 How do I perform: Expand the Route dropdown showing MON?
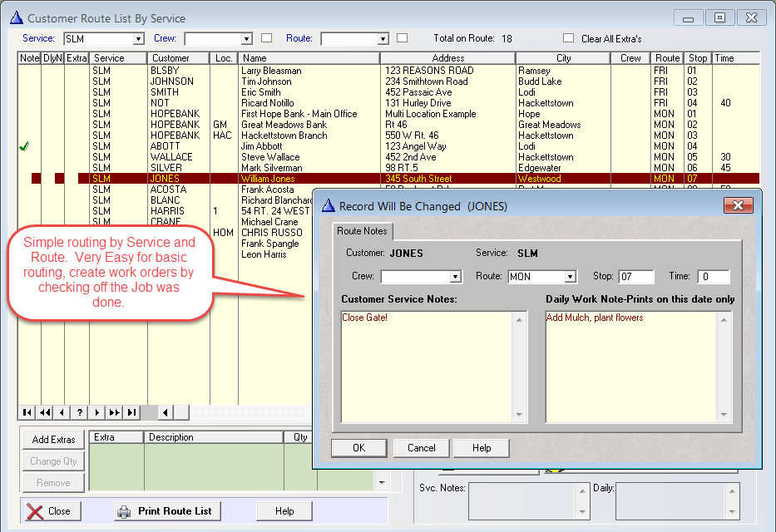click(x=571, y=277)
